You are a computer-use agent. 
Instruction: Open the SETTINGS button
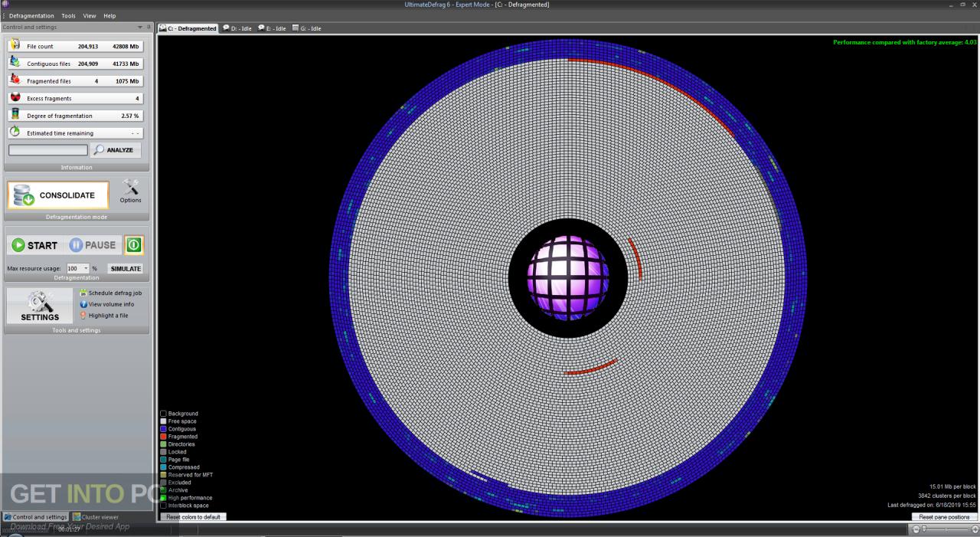[x=40, y=306]
